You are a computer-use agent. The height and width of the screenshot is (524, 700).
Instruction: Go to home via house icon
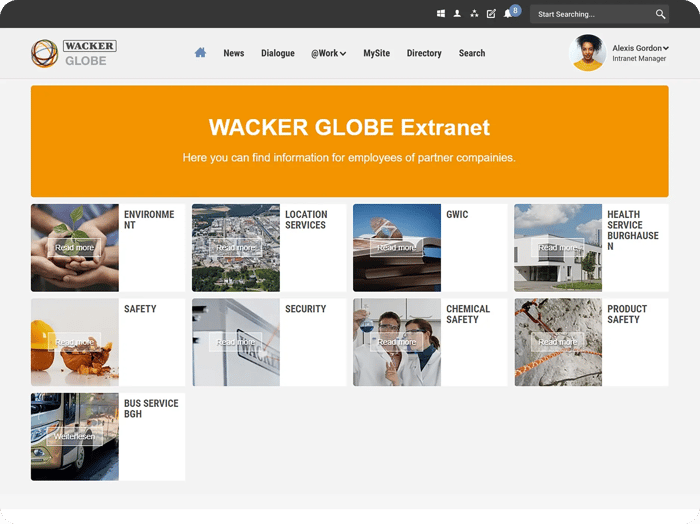[x=200, y=53]
